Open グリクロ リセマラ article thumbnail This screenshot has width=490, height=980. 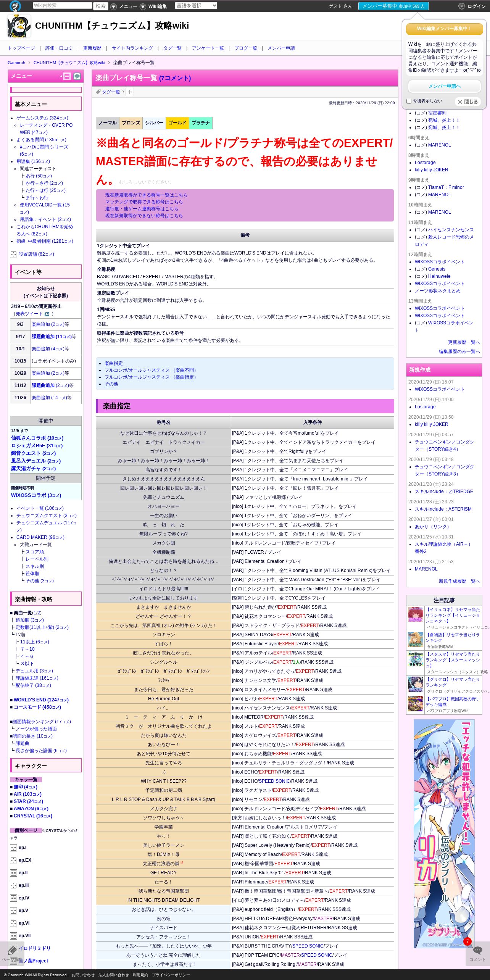point(416,684)
